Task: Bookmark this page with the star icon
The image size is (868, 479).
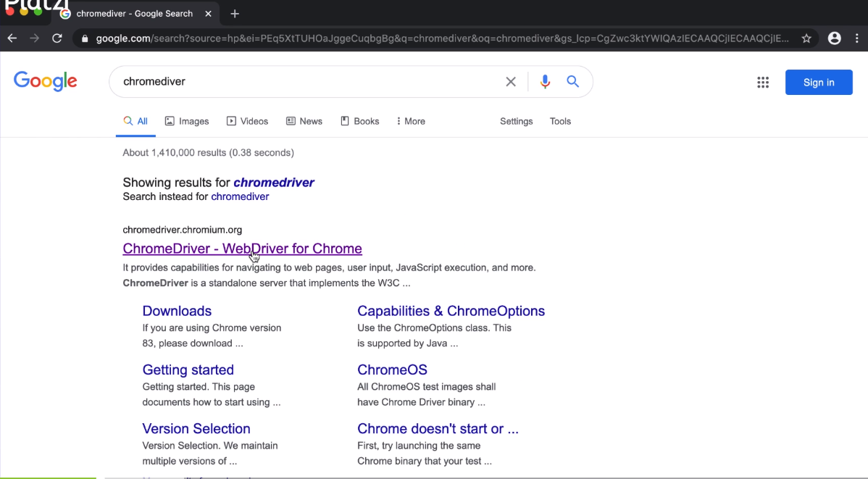Action: coord(806,38)
